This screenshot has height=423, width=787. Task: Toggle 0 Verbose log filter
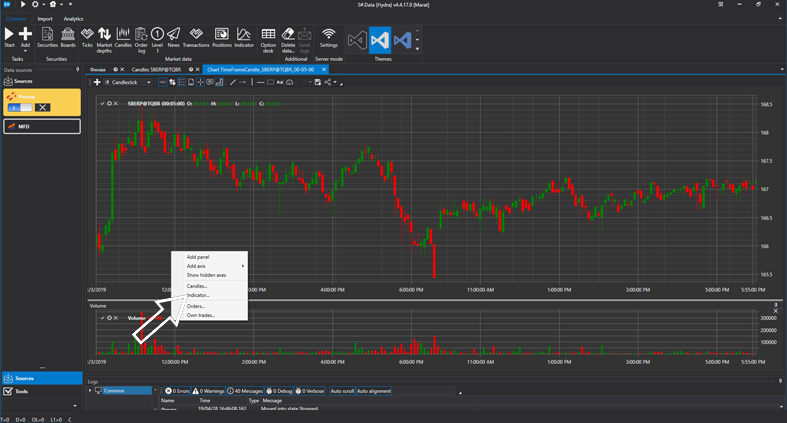coord(310,391)
